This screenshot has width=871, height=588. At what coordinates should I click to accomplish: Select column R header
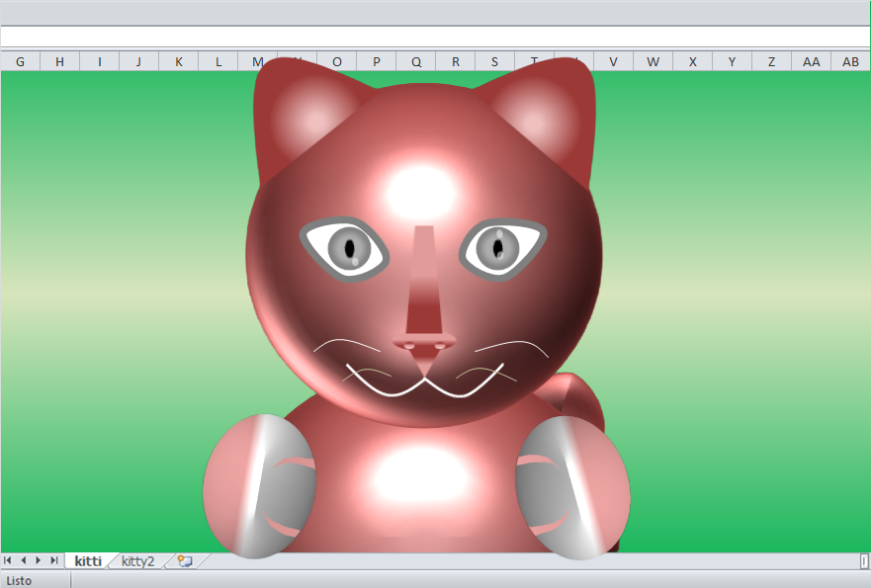click(456, 61)
